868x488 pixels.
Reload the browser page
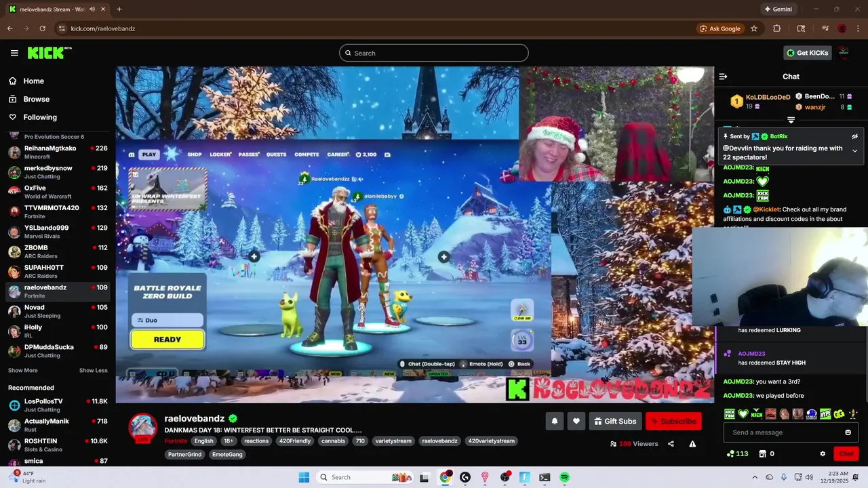point(42,28)
